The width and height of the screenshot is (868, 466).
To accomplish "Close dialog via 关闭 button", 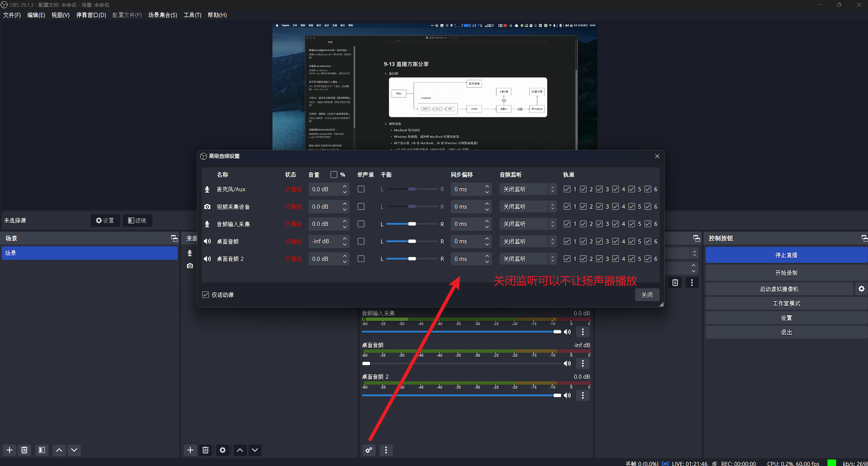I will coord(647,294).
